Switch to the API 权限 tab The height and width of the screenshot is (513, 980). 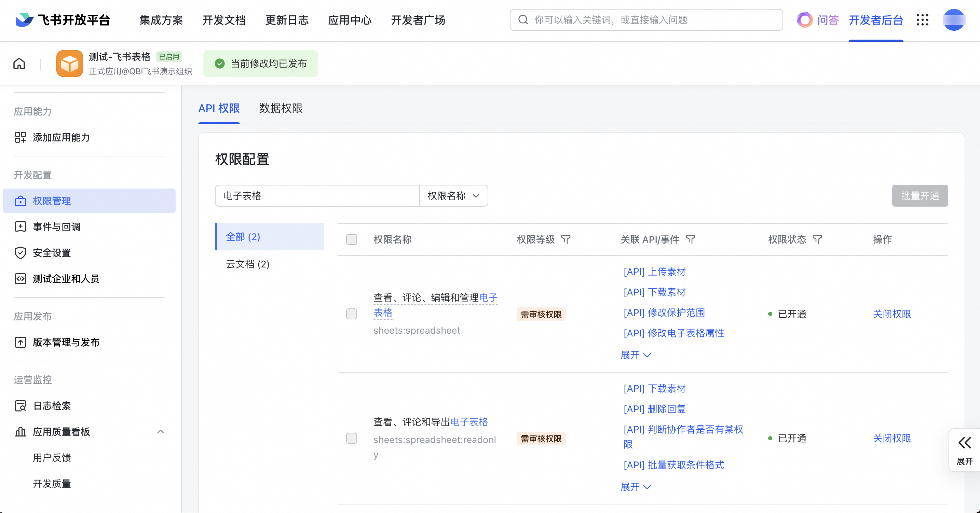[219, 108]
